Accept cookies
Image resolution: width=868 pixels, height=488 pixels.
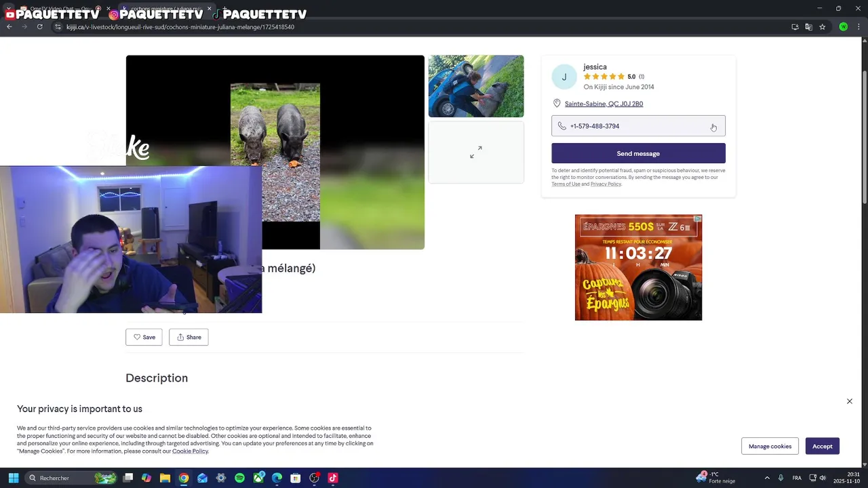click(823, 446)
